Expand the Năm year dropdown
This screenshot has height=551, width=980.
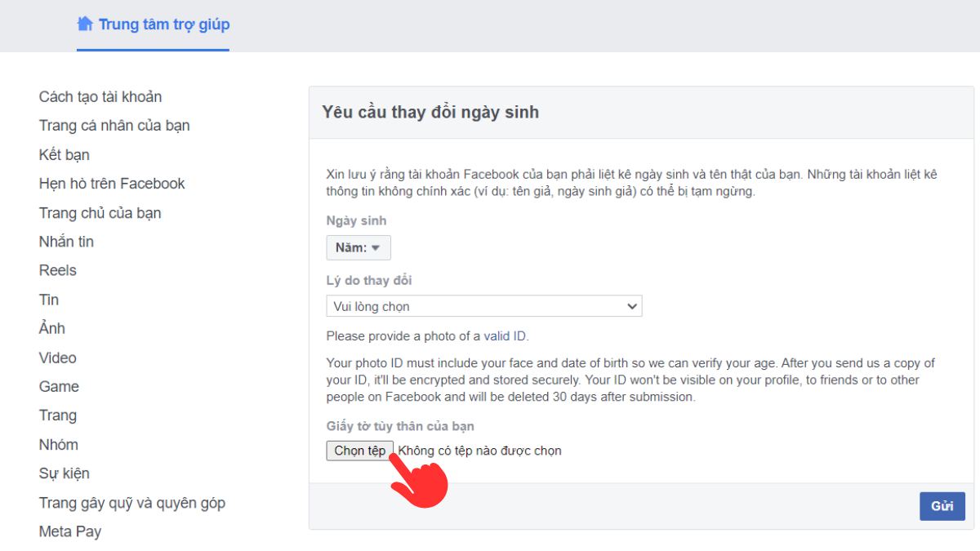pos(359,247)
